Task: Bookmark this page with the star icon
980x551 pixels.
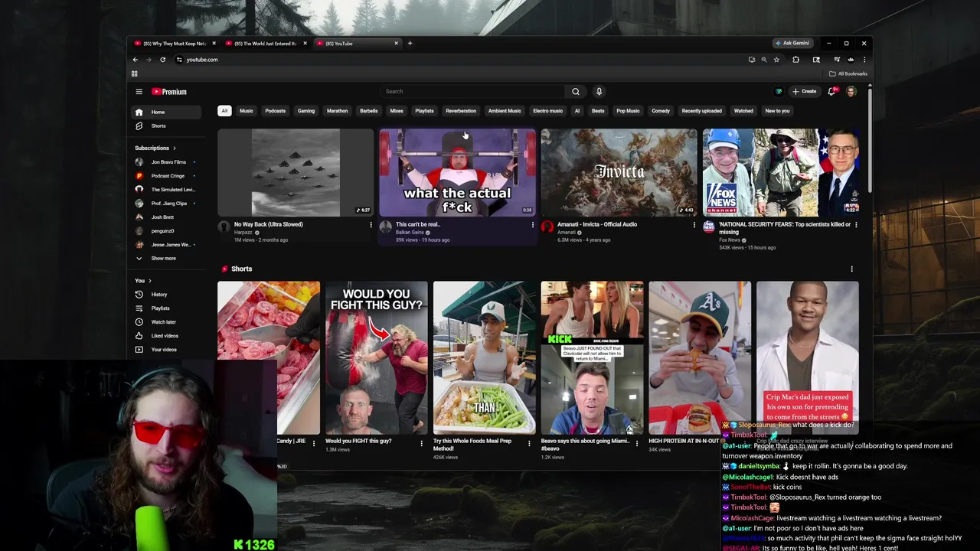Action: (x=776, y=60)
